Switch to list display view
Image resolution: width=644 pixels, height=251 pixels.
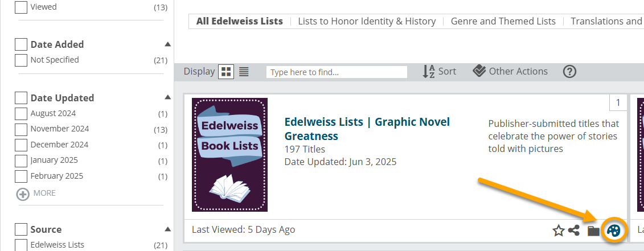tap(244, 72)
